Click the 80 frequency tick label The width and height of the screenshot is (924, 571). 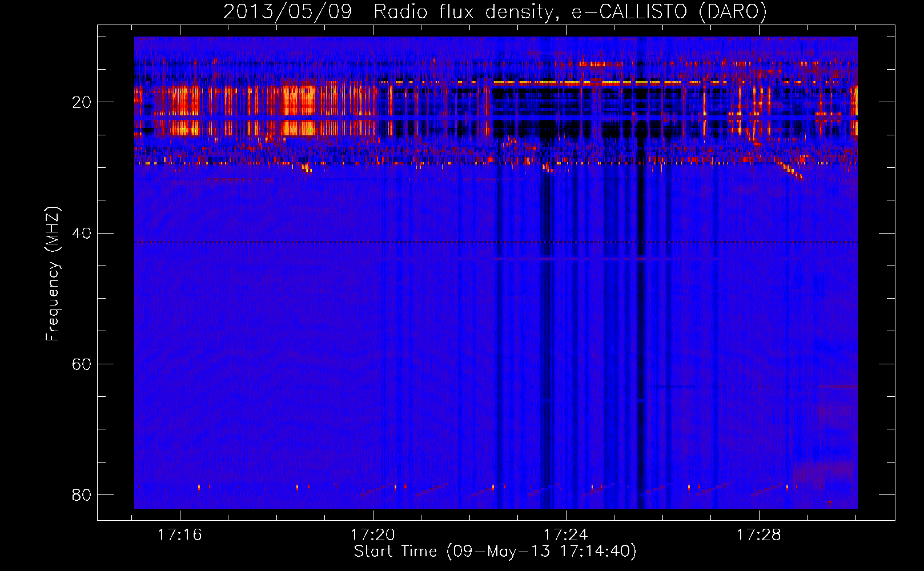coord(82,494)
